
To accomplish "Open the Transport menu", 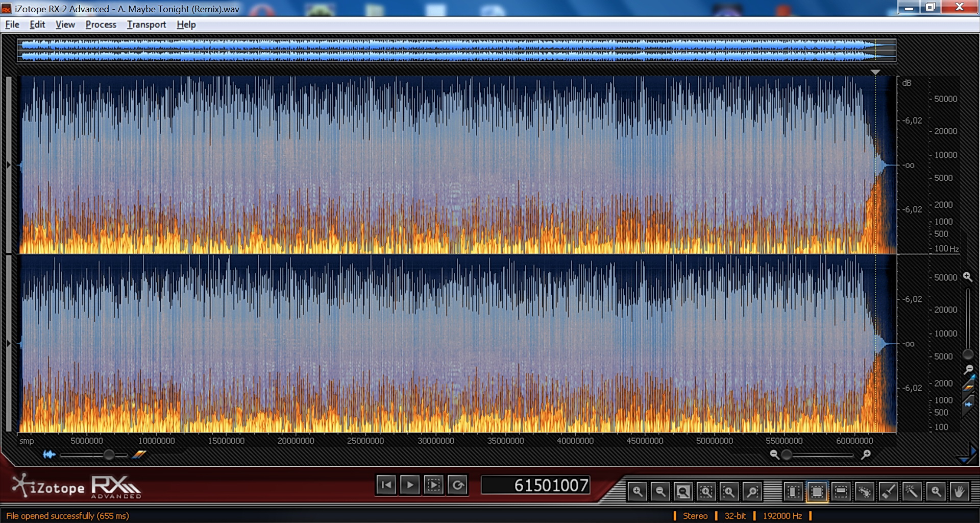I will pos(146,25).
